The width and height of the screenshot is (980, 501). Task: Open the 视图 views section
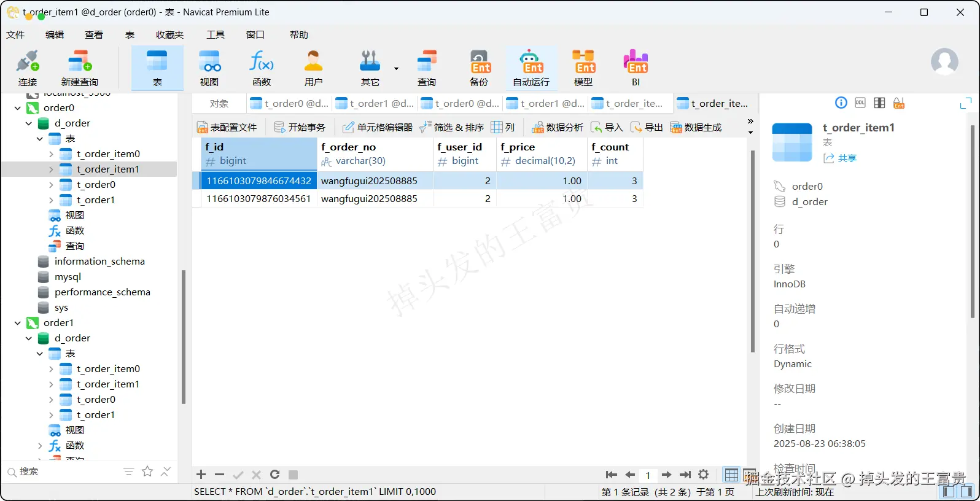coord(209,68)
